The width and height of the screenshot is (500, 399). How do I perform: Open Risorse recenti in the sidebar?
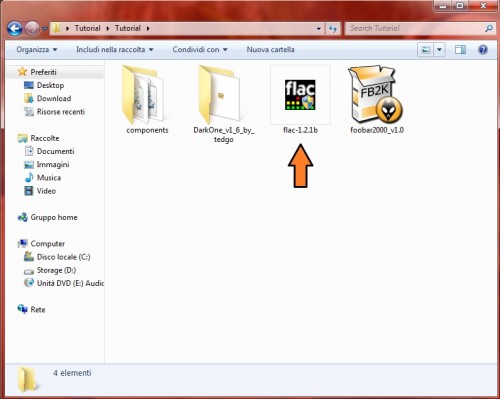pyautogui.click(x=61, y=112)
